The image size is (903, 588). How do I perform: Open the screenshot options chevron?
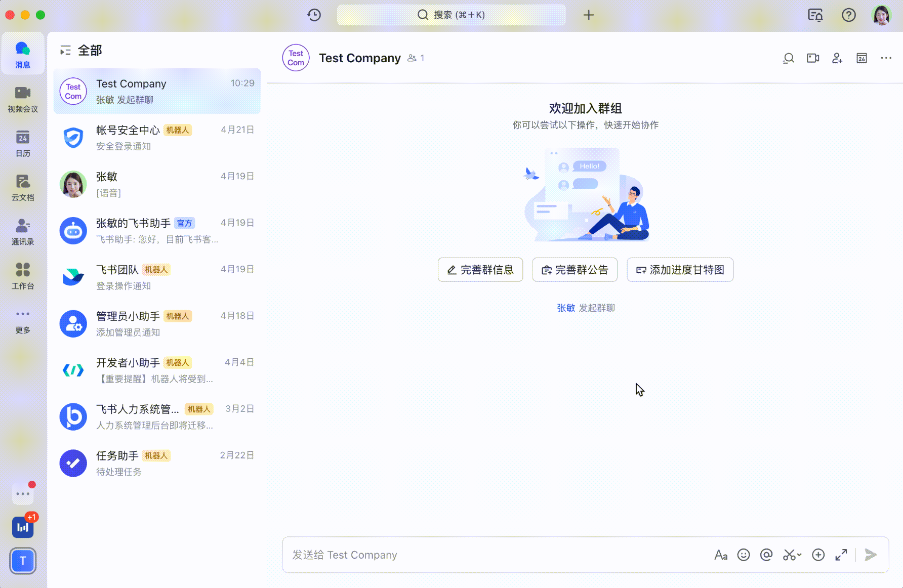tap(798, 556)
